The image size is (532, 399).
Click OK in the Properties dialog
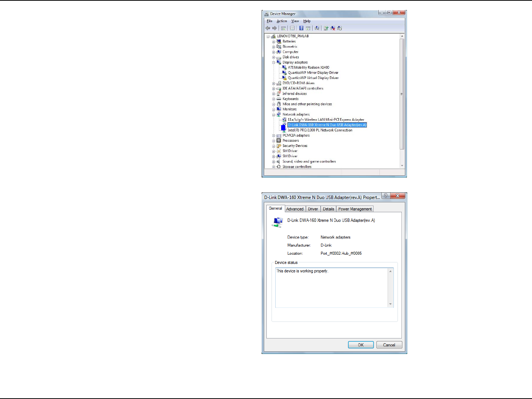coord(361,345)
